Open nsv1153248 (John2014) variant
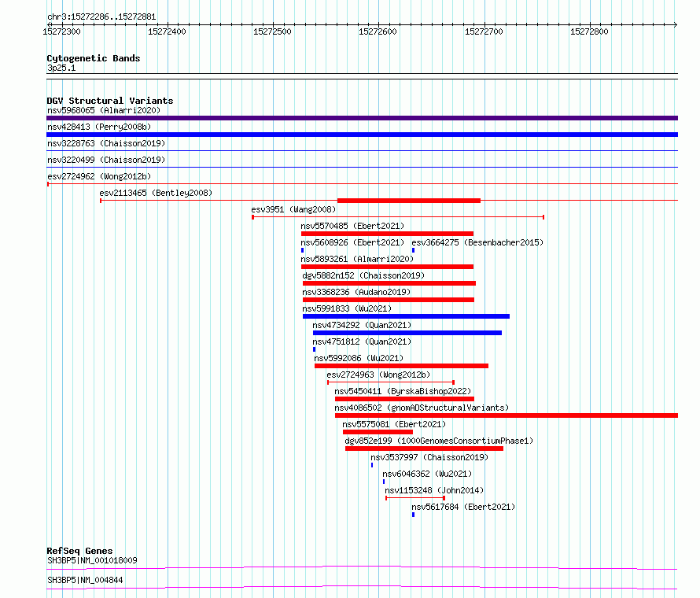The height and width of the screenshot is (598, 700). [434, 490]
